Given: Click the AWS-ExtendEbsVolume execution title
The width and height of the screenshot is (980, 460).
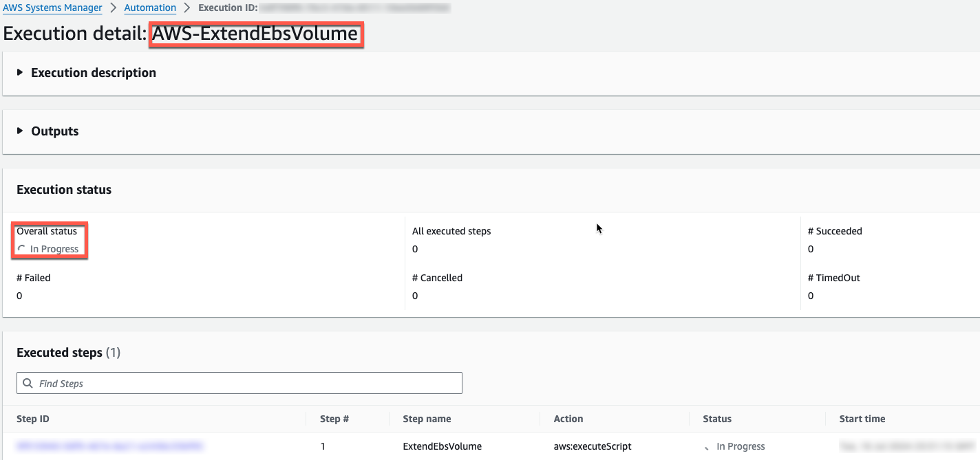Looking at the screenshot, I should coord(255,34).
